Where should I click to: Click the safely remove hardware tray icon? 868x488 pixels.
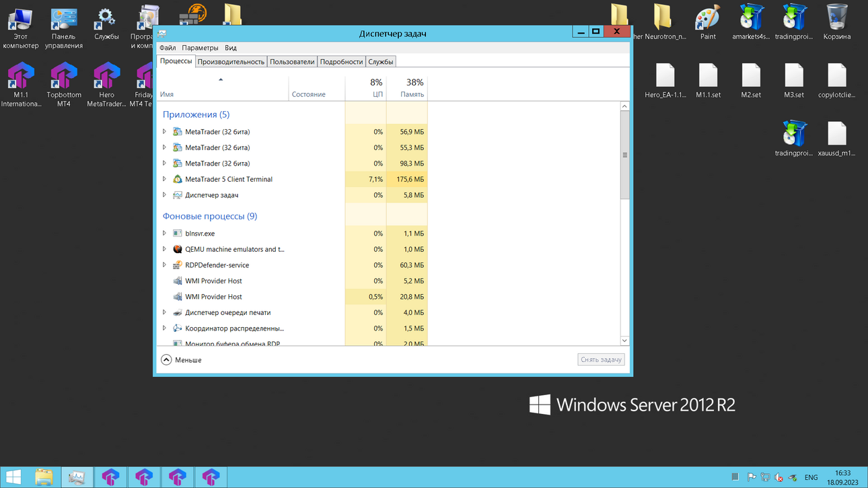tap(793, 477)
